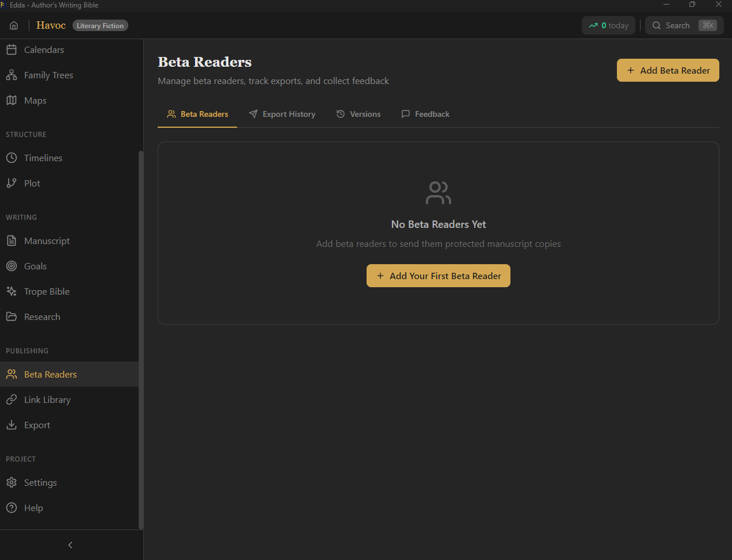Open Plot section

[x=69, y=184]
